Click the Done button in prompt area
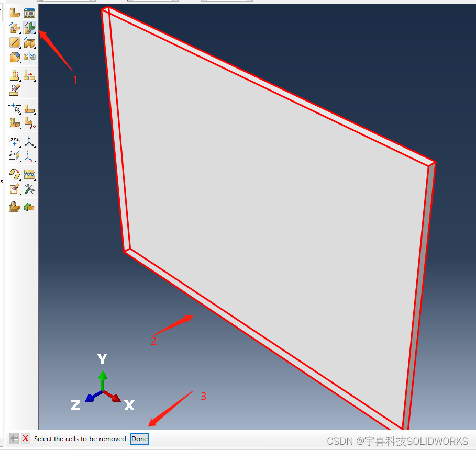Screen dimensions: 476x451 pos(139,438)
